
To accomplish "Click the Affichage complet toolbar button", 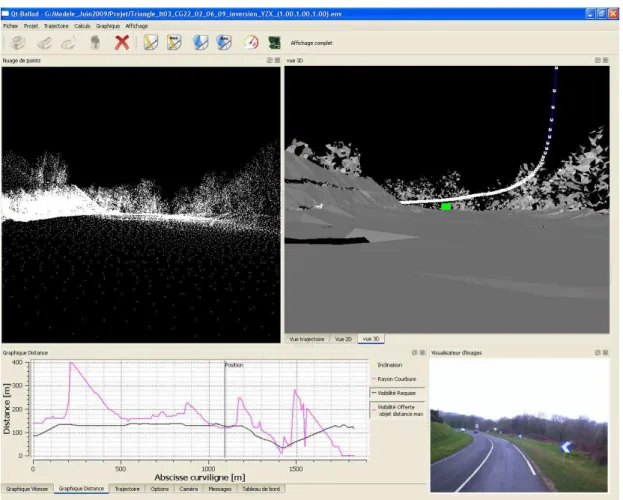I will tap(312, 43).
